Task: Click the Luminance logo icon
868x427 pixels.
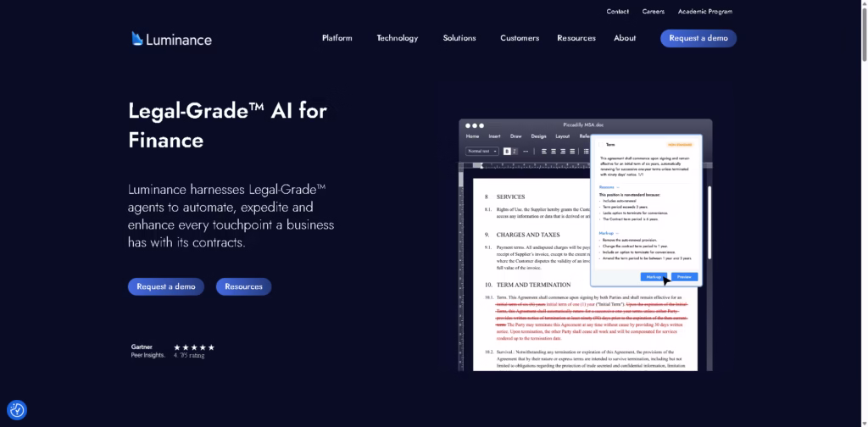Action: coord(137,39)
